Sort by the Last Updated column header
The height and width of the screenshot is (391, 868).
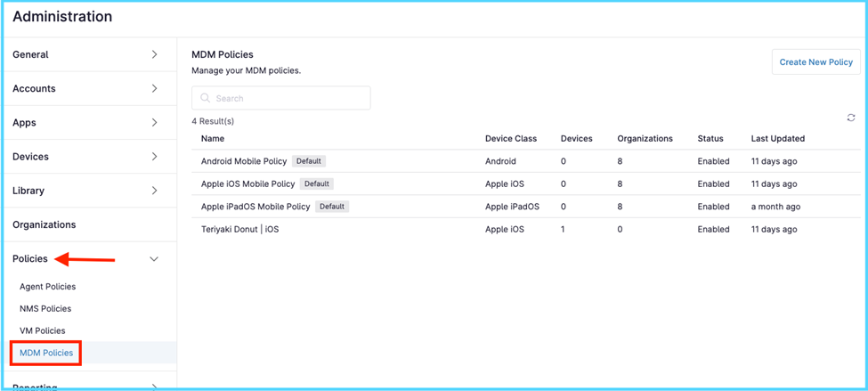[x=777, y=139]
